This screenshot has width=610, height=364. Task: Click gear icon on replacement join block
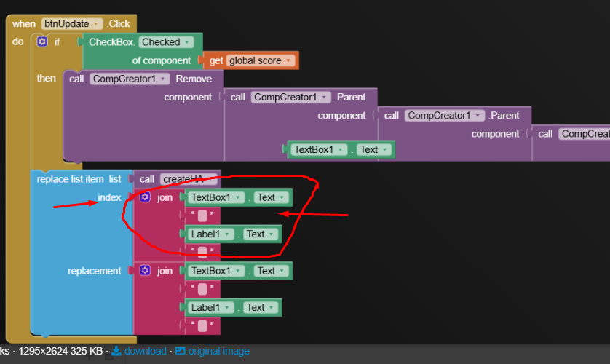click(145, 270)
